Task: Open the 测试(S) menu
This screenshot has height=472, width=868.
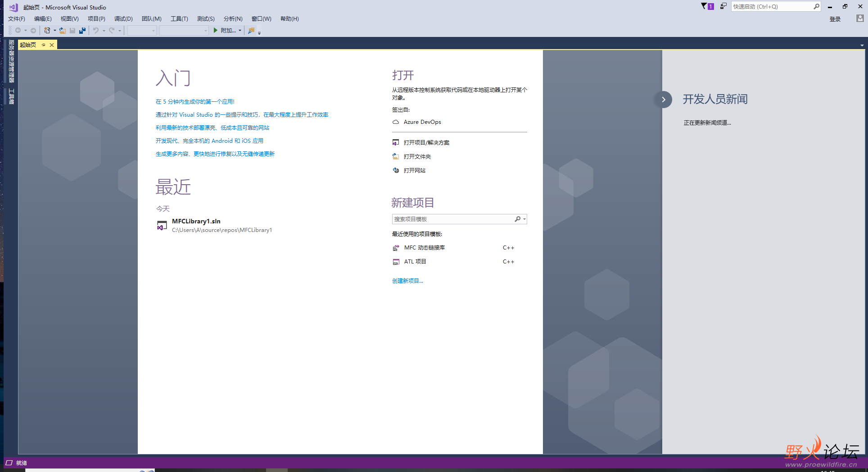Action: point(206,19)
